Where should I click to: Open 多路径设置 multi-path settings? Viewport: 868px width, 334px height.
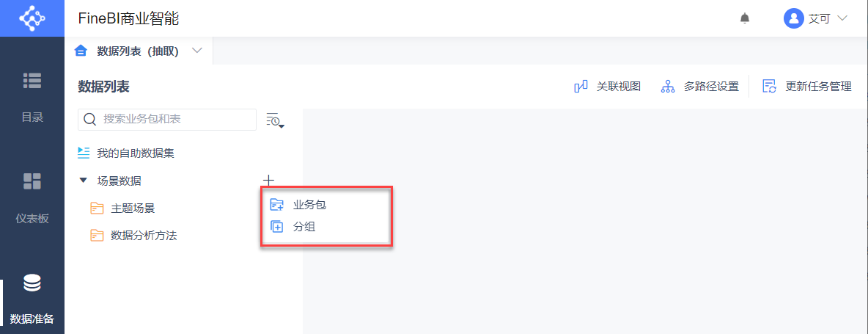[700, 87]
